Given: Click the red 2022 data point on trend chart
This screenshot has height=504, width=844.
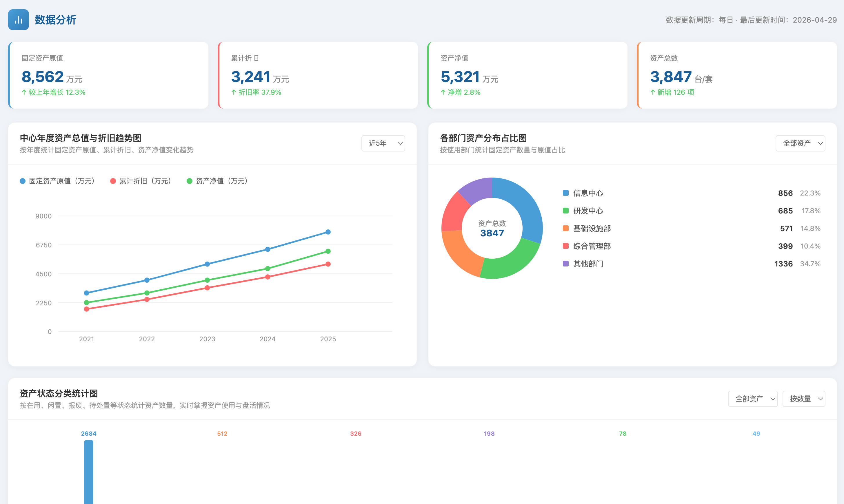Looking at the screenshot, I should tap(147, 299).
